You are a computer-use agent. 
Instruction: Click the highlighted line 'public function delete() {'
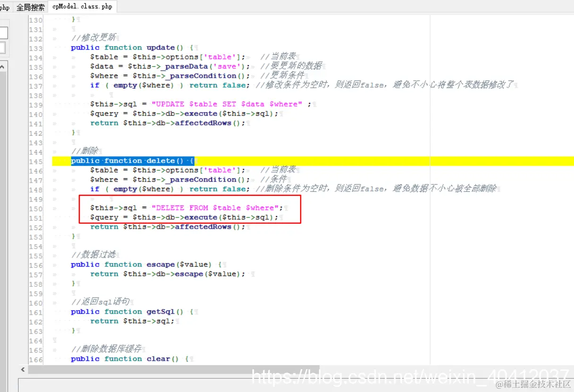(132, 161)
